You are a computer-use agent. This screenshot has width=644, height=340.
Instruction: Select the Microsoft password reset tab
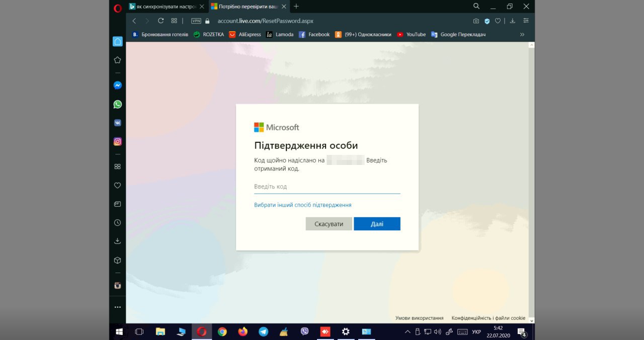tap(249, 7)
